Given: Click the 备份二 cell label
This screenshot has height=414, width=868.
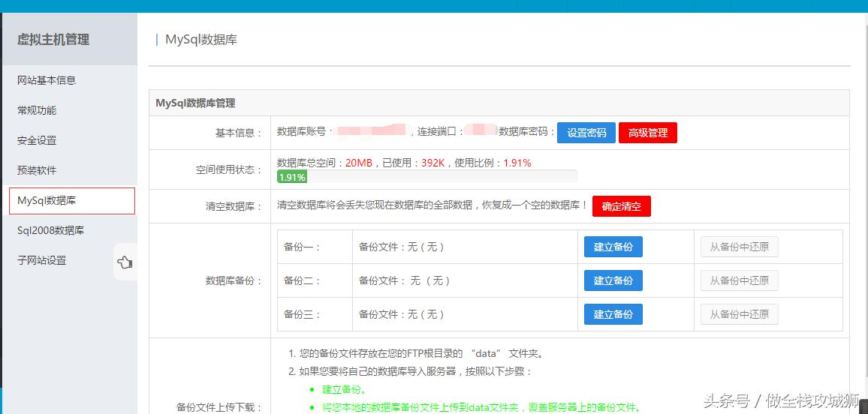Looking at the screenshot, I should point(303,280).
